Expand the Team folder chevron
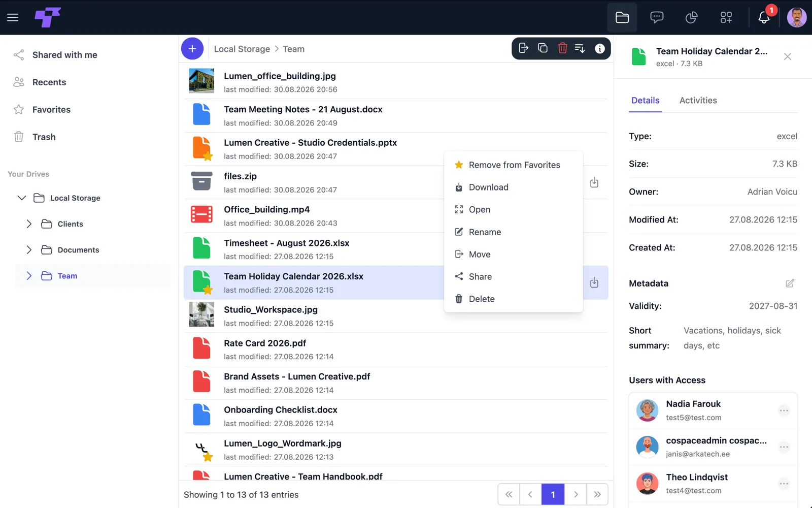This screenshot has width=812, height=508. coord(29,275)
